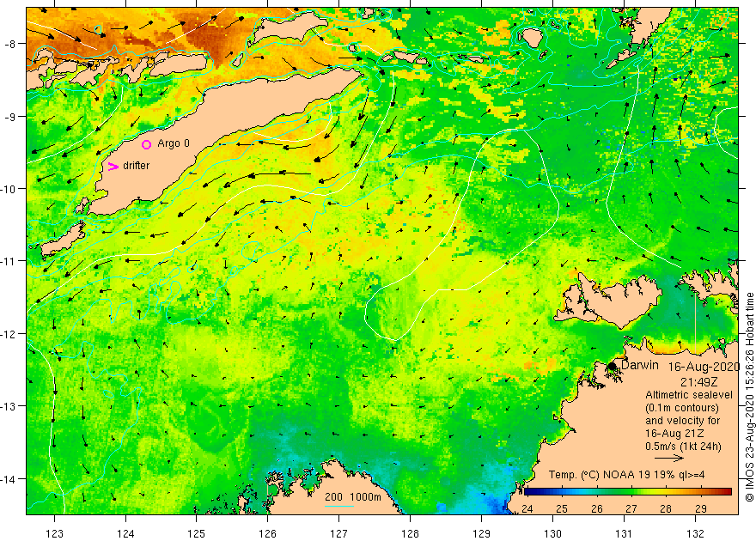
Task: Click the dark blue end of temperature colorbar
Action: point(528,491)
